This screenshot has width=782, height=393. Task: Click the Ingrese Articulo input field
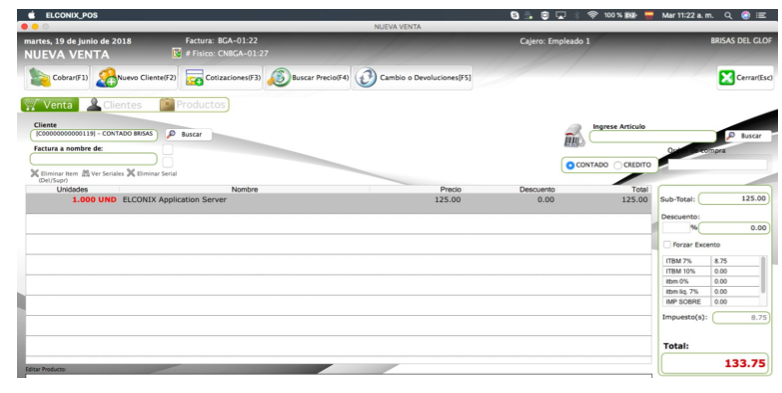click(x=653, y=136)
